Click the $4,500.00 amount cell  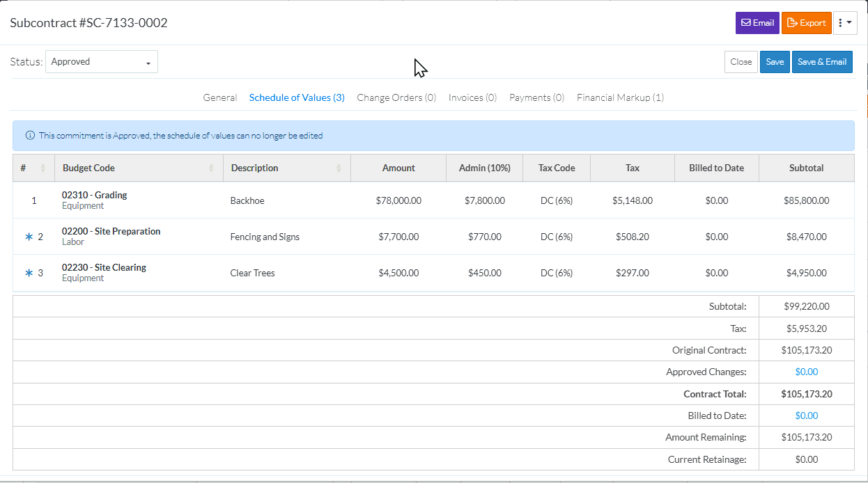click(x=398, y=274)
